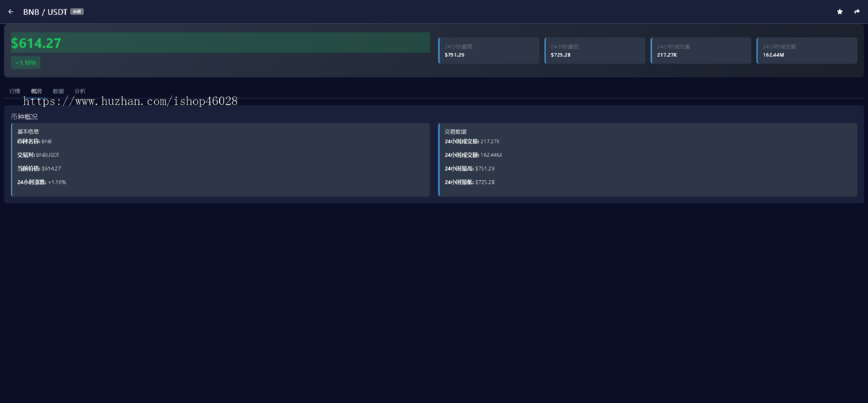Click the 24小时成交额 162.44M card

click(807, 51)
